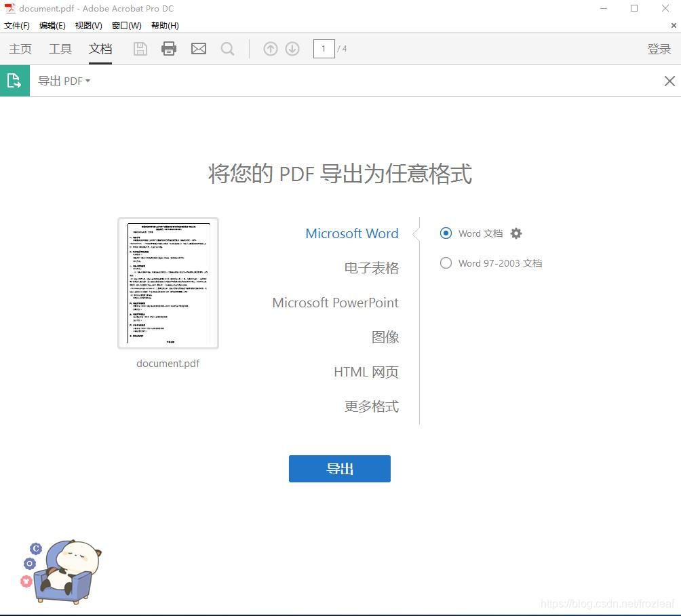The image size is (681, 616).
Task: Open the 编辑(E) menu
Action: pyautogui.click(x=52, y=26)
